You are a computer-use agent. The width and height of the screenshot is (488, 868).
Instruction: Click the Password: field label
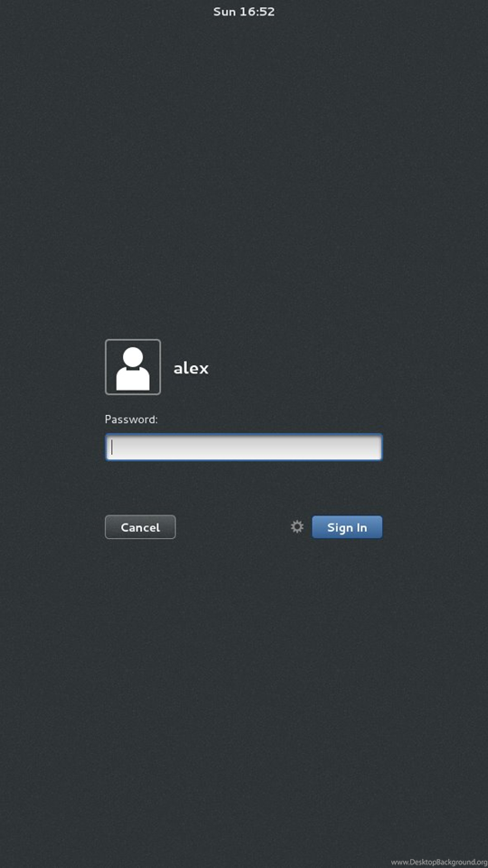tap(131, 420)
